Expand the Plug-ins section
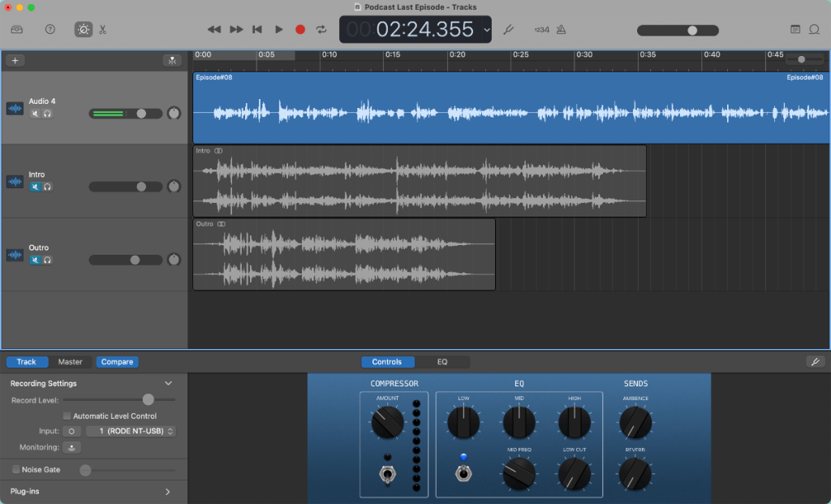Image resolution: width=831 pixels, height=504 pixels. click(x=168, y=491)
